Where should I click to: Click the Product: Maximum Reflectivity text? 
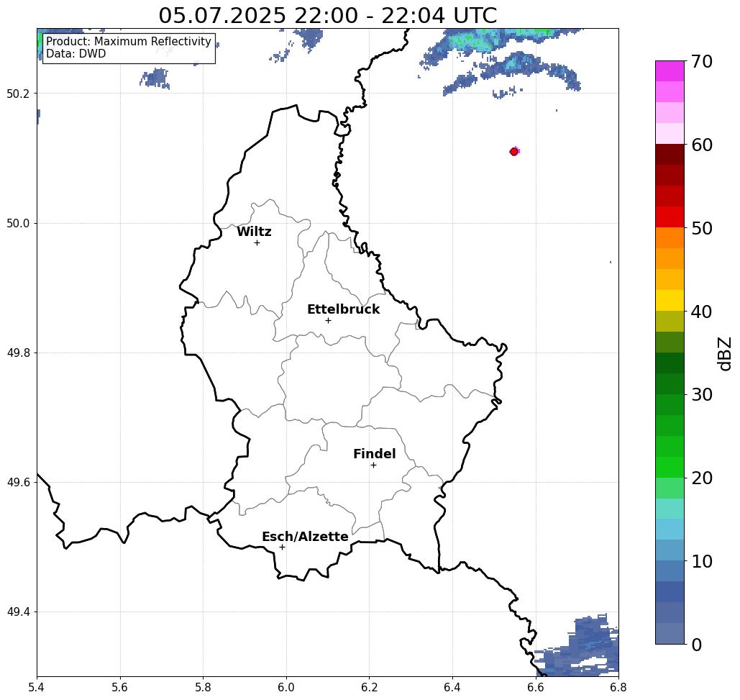(x=128, y=42)
